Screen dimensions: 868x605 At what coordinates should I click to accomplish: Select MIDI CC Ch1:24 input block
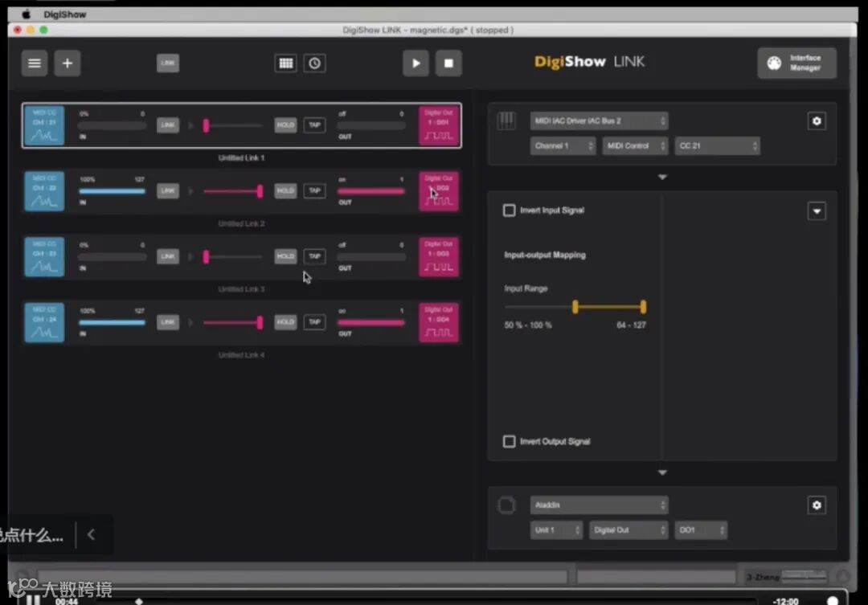click(x=44, y=323)
